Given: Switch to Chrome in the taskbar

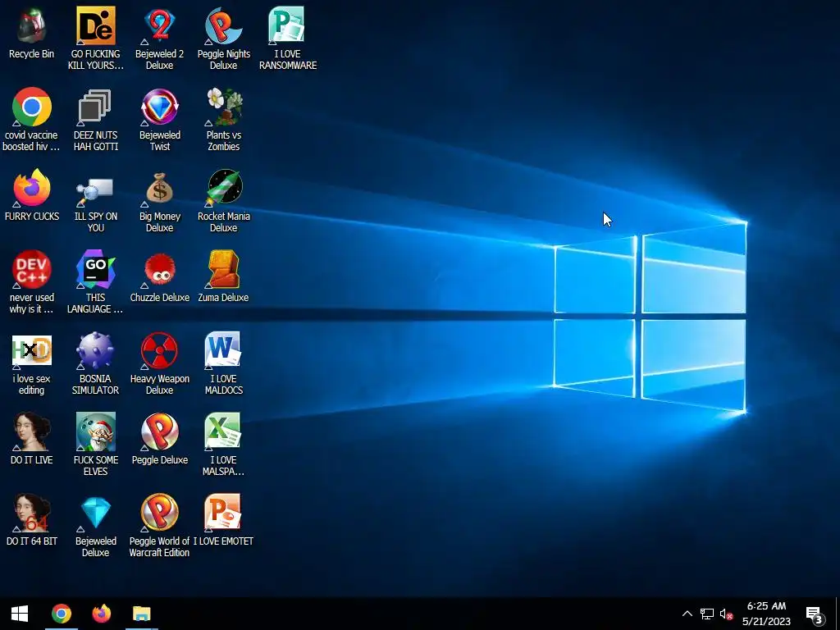Looking at the screenshot, I should (62, 614).
